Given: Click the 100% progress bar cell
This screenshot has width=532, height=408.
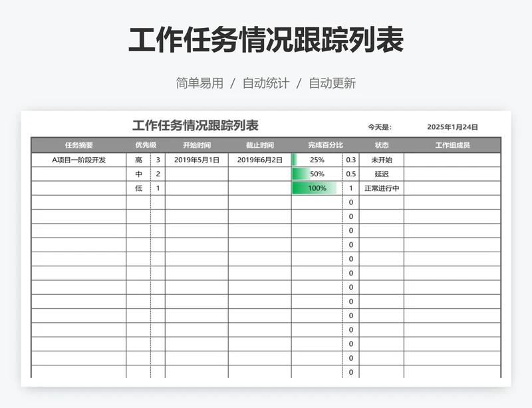Looking at the screenshot, I should coord(317,188).
